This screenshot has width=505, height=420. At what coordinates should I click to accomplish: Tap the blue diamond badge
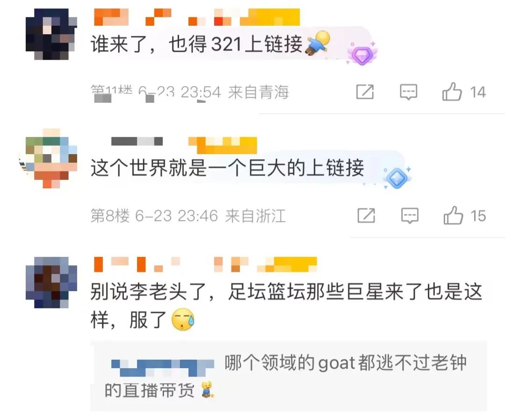[397, 178]
